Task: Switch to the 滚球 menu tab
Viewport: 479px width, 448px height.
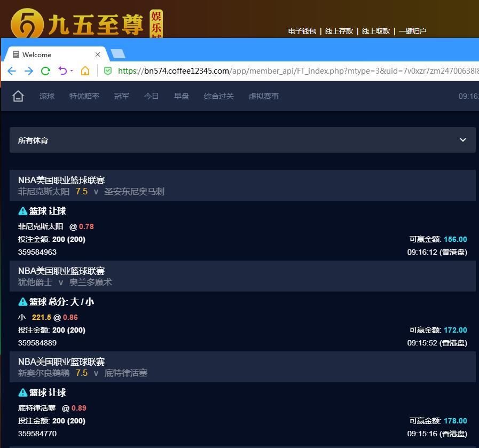Action: coord(47,97)
